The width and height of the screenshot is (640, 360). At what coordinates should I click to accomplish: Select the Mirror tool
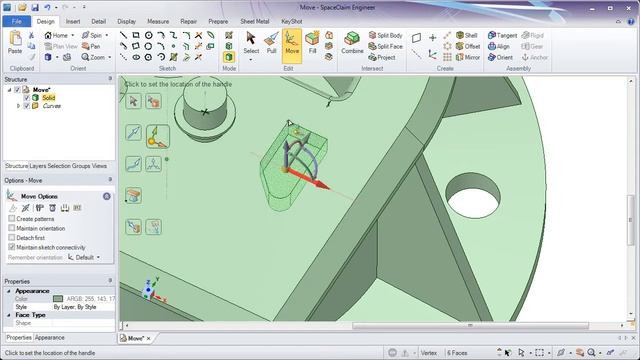click(x=468, y=58)
